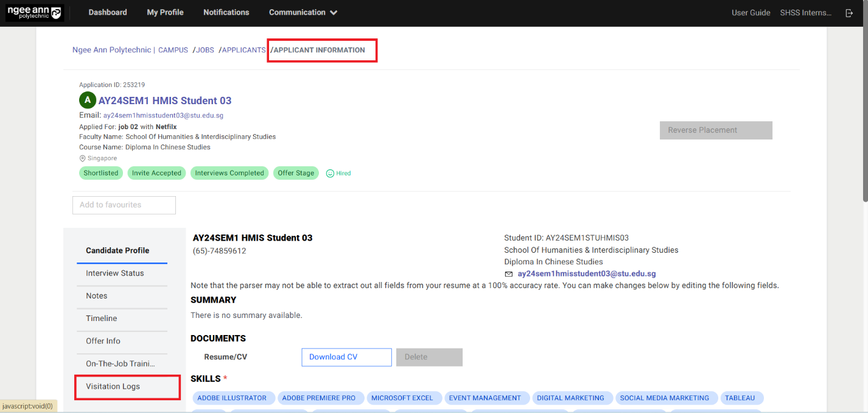Go to My Profile

165,12
